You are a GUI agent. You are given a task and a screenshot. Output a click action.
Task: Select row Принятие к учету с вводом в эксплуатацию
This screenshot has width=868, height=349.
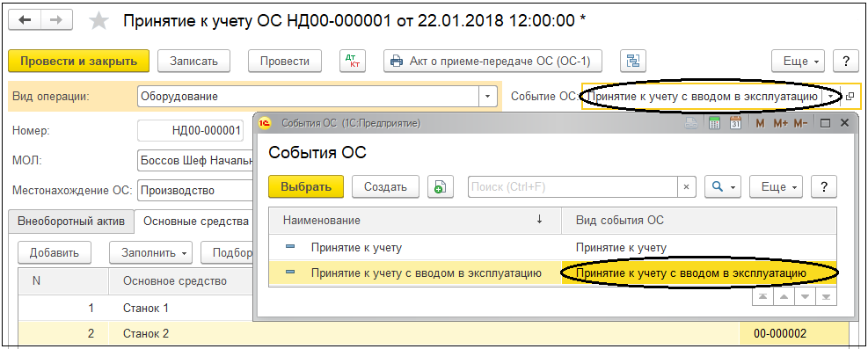(x=552, y=273)
